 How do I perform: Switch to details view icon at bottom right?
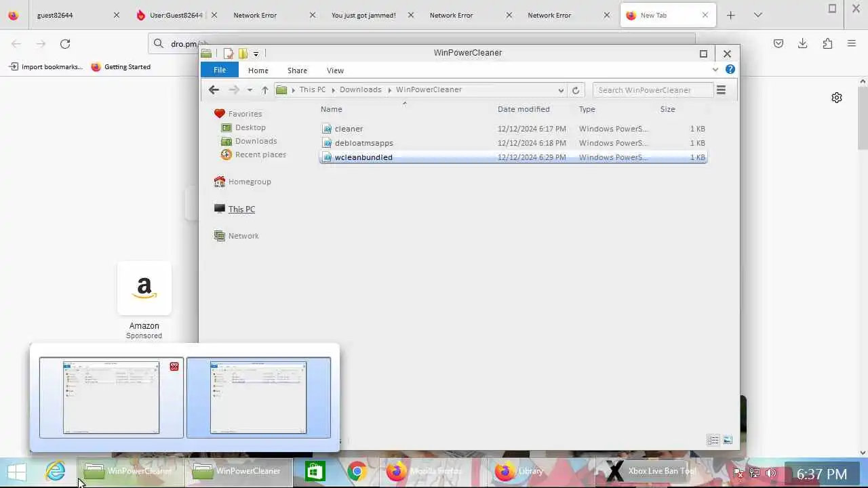point(713,441)
